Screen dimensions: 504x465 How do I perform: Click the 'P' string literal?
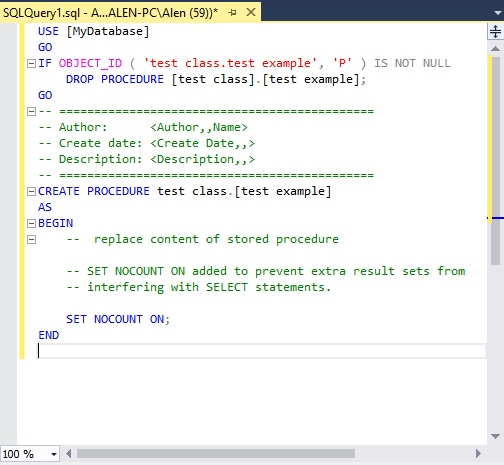pyautogui.click(x=342, y=63)
